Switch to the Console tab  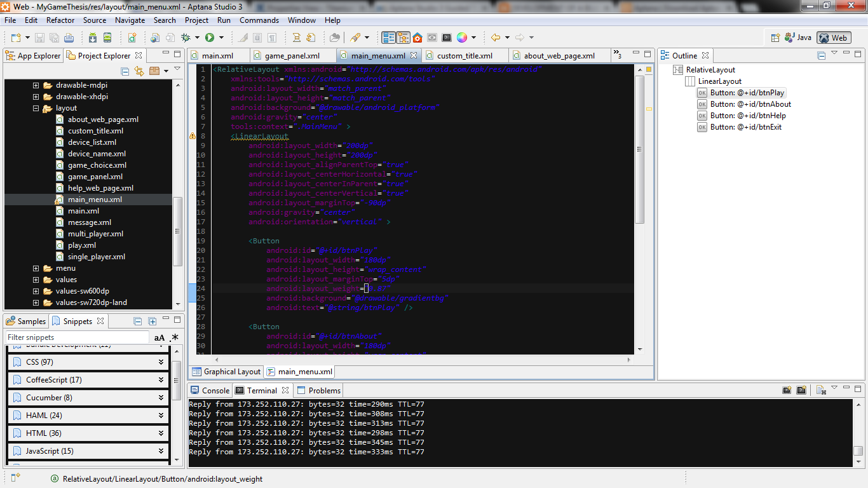coord(210,390)
